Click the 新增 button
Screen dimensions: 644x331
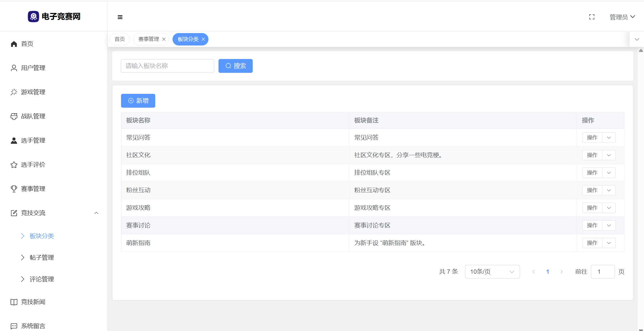[x=138, y=101]
